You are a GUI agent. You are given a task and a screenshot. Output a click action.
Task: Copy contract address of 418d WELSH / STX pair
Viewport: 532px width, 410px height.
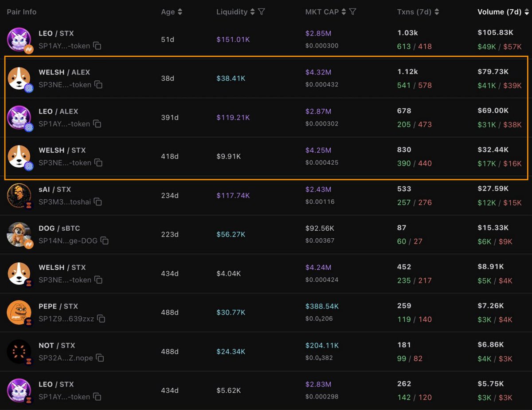pos(98,163)
